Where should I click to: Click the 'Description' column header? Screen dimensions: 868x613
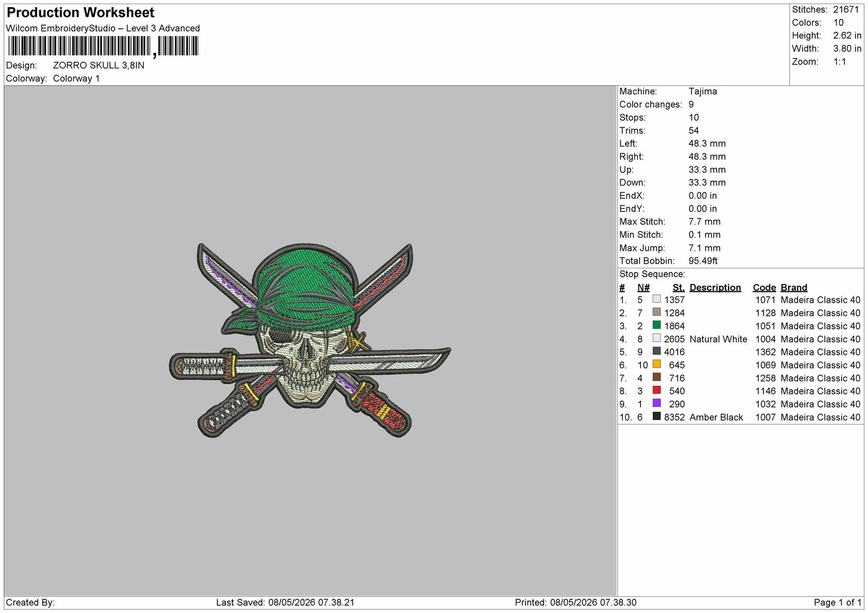[715, 288]
